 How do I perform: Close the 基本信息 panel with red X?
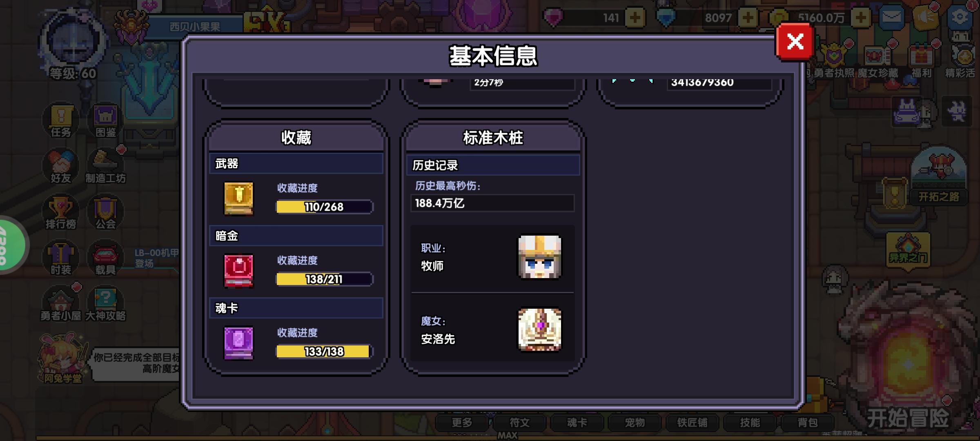pyautogui.click(x=795, y=42)
